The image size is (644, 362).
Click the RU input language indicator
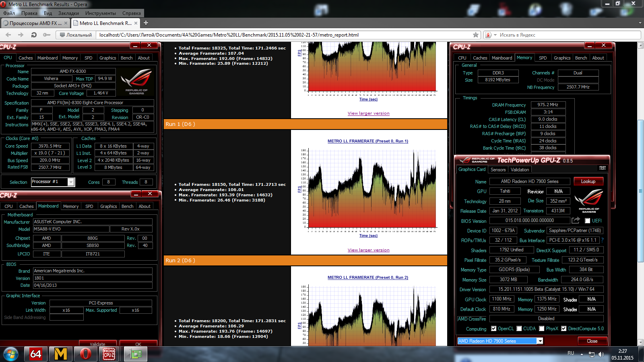[571, 353]
